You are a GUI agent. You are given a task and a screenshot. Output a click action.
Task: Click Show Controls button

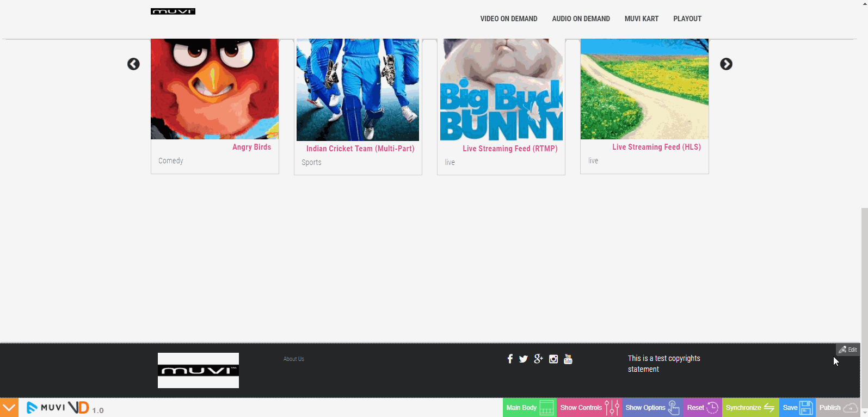click(x=589, y=408)
